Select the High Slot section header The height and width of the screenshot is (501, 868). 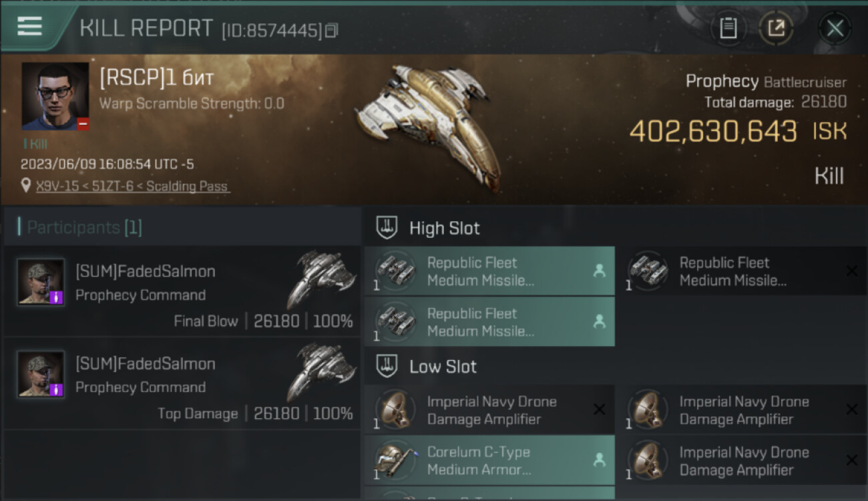444,228
